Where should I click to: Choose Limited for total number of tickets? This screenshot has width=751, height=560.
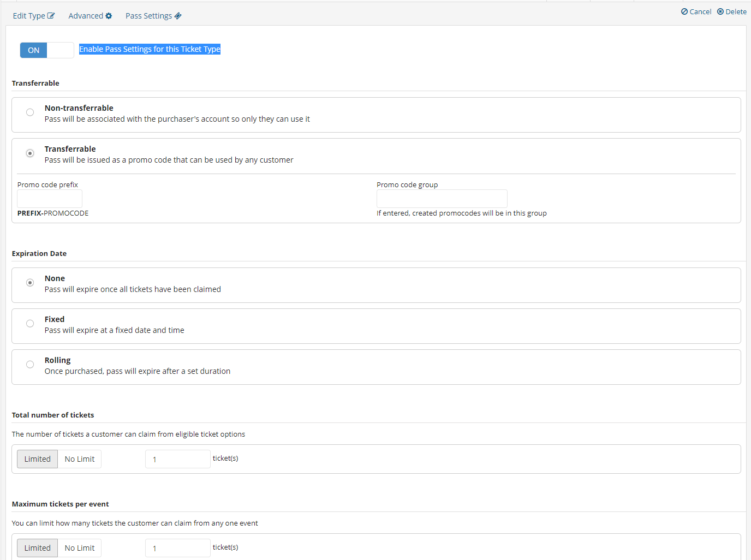(x=37, y=459)
